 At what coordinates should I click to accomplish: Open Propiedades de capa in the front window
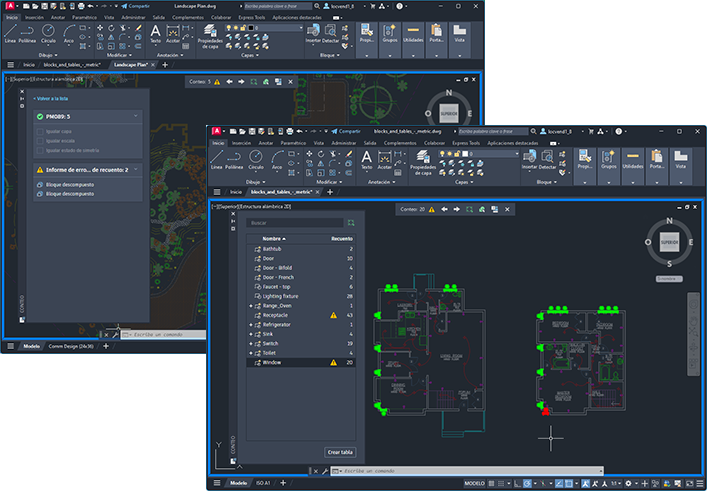point(423,162)
